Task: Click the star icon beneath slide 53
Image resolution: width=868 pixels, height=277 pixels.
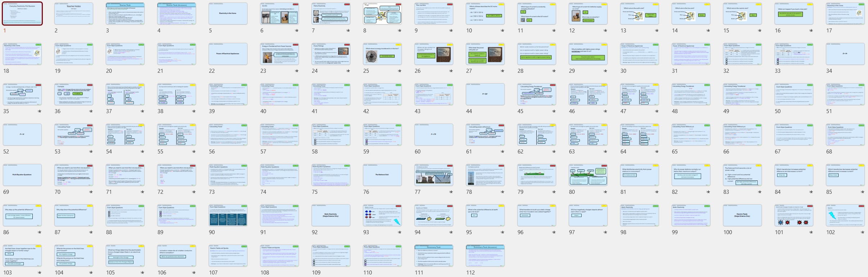Action: coord(91,152)
